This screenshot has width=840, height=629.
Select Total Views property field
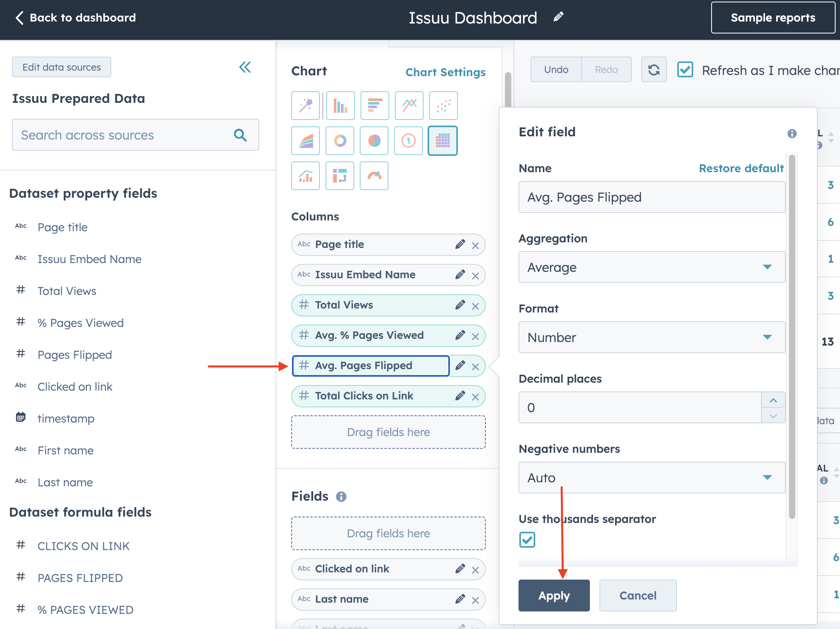[x=67, y=291]
